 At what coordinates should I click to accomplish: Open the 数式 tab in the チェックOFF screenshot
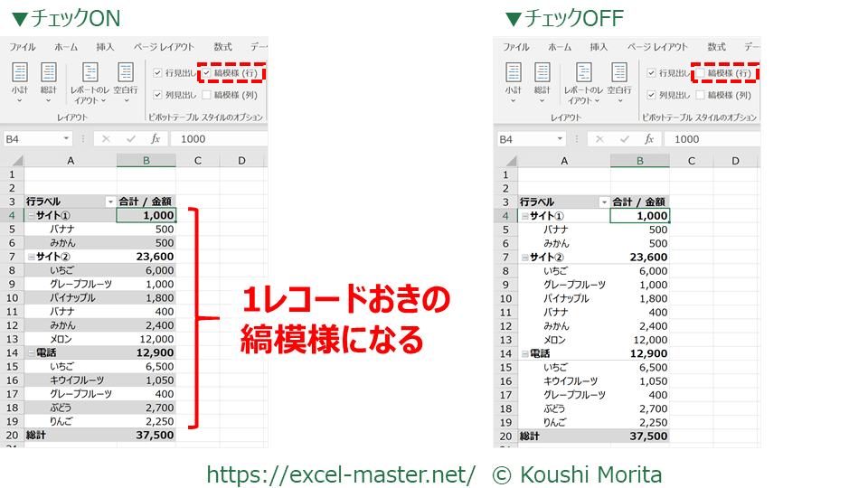pyautogui.click(x=716, y=47)
